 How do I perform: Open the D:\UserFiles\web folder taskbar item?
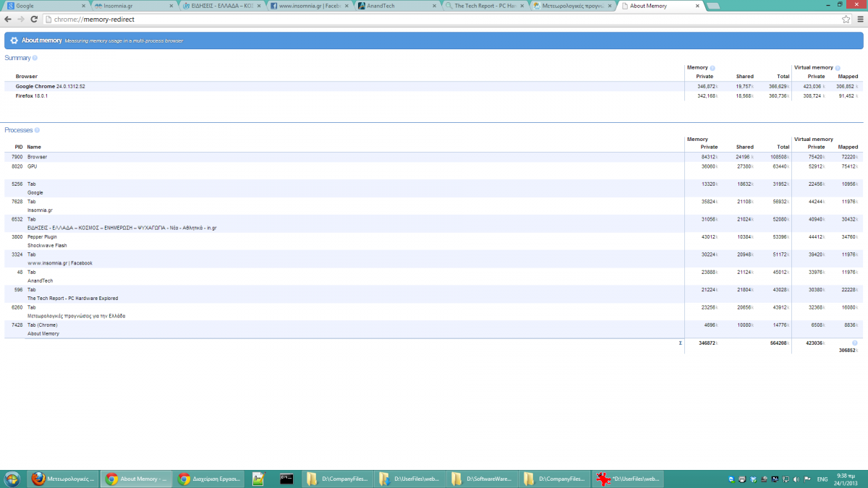[x=409, y=479]
